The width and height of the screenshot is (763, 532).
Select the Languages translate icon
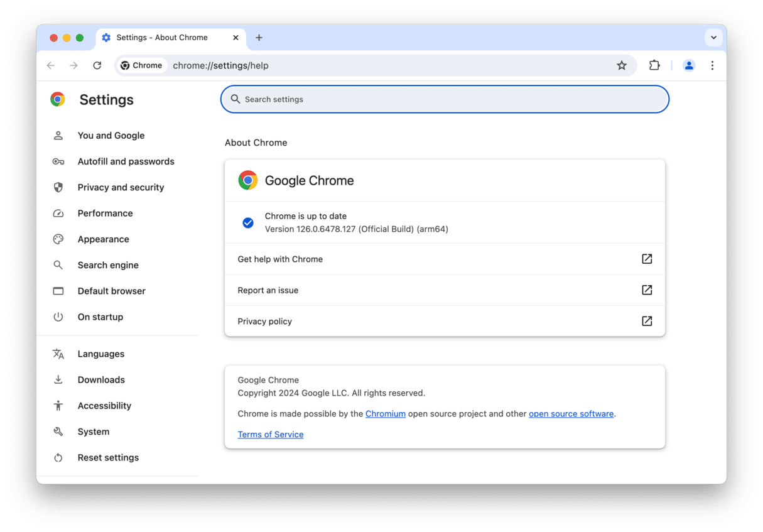coord(58,354)
